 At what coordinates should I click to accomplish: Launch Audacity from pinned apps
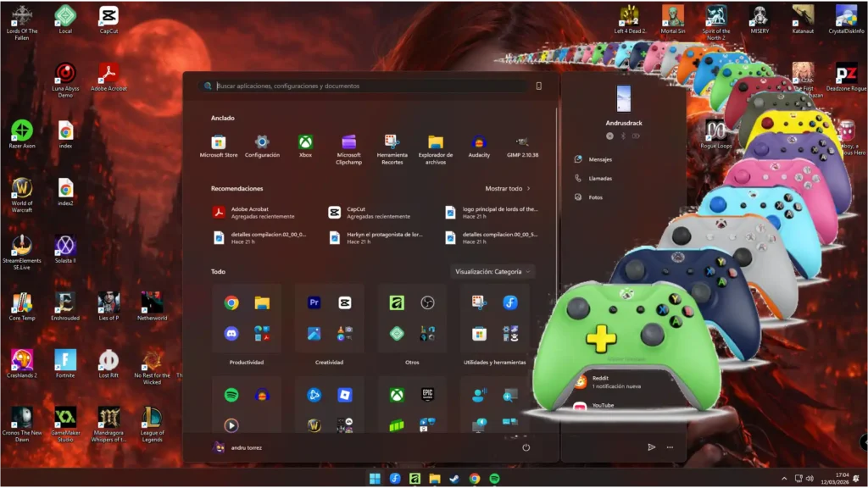(479, 147)
